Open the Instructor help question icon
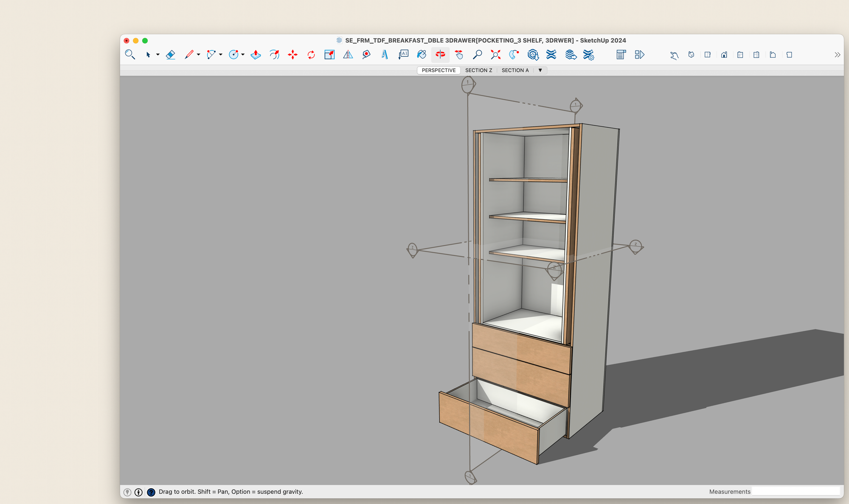Image resolution: width=849 pixels, height=504 pixels. pyautogui.click(x=151, y=492)
